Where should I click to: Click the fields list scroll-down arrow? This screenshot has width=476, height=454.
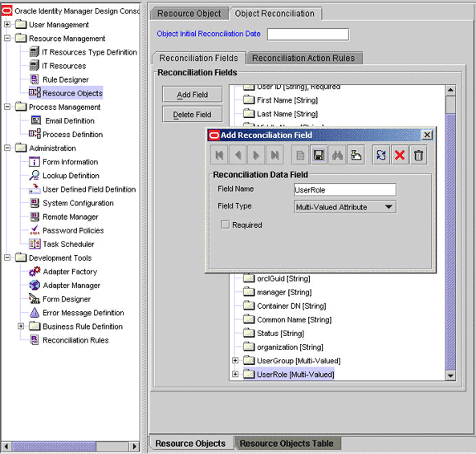[450, 375]
